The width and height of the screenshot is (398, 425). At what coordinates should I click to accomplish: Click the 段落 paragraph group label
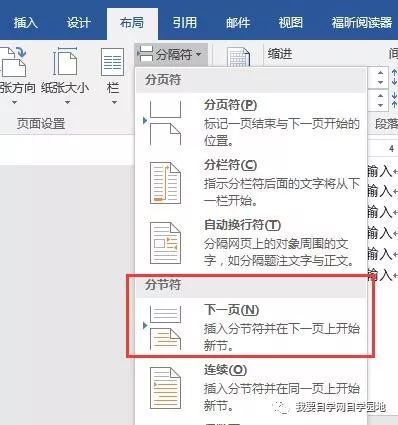coord(387,124)
